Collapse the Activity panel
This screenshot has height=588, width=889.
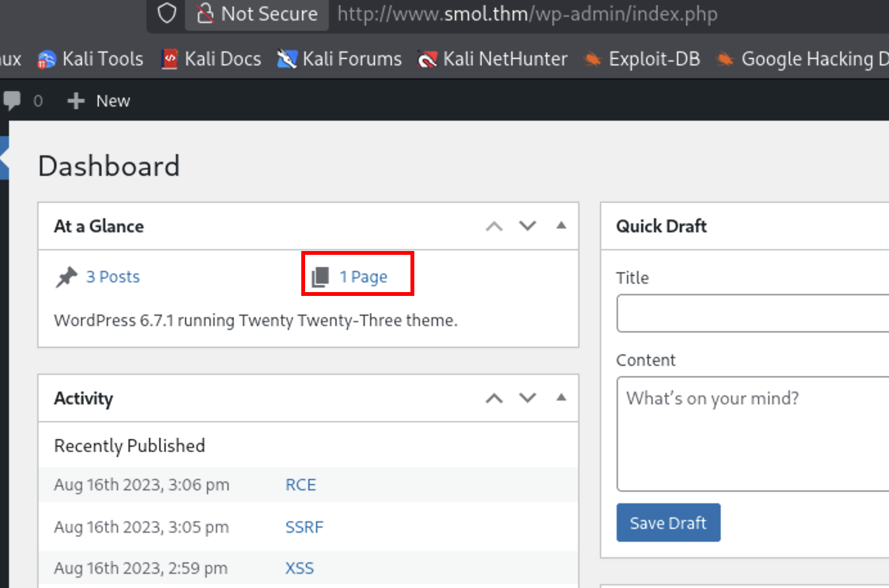click(561, 397)
